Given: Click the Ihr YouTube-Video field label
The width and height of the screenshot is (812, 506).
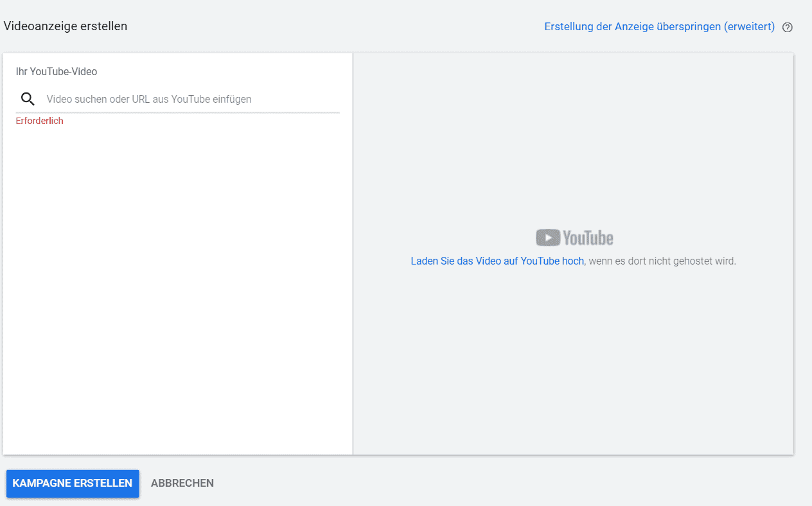Looking at the screenshot, I should pyautogui.click(x=57, y=72).
